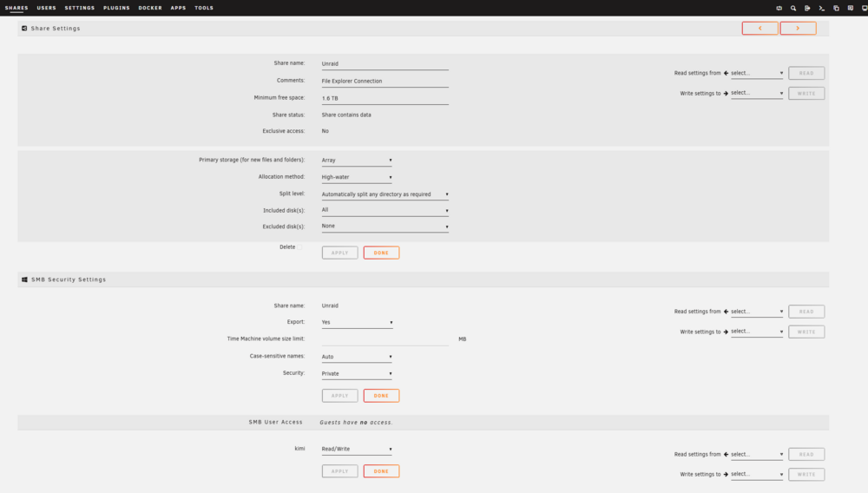Click Done button under kimi user access

click(381, 471)
